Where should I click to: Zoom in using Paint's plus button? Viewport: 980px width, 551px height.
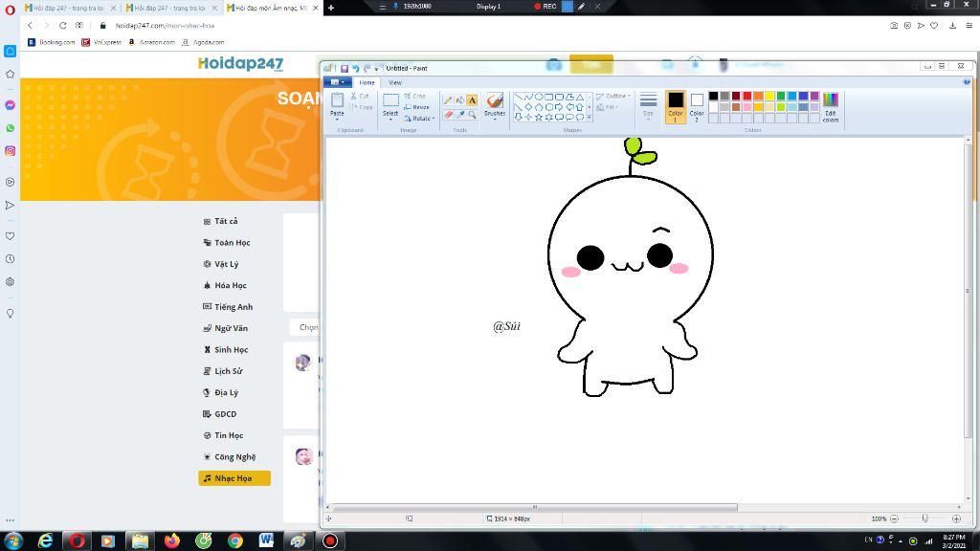[956, 518]
